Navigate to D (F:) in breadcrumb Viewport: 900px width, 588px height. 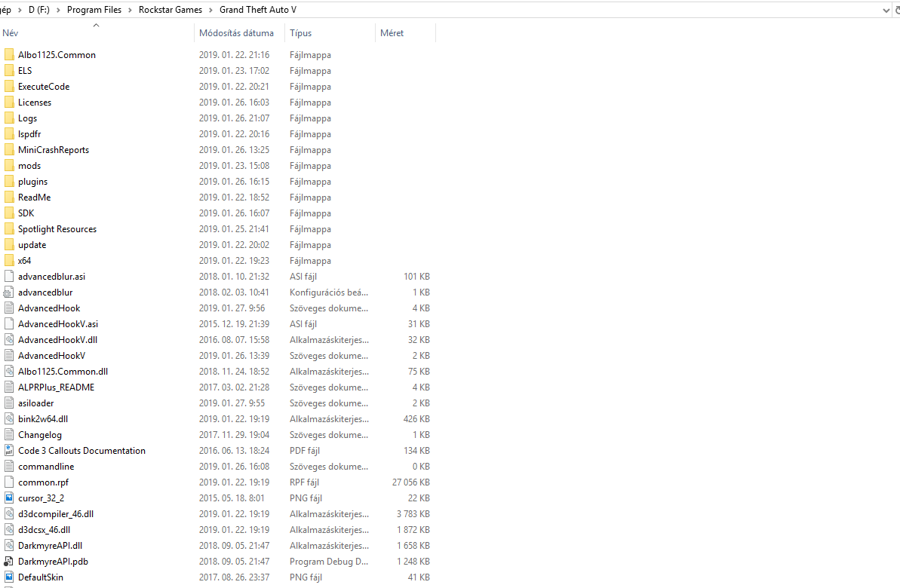39,10
